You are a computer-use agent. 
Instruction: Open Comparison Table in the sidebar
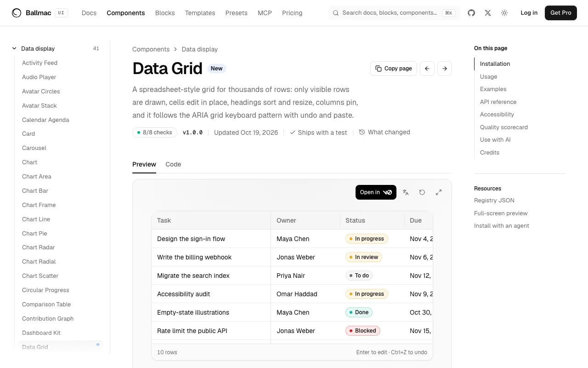[x=46, y=304]
